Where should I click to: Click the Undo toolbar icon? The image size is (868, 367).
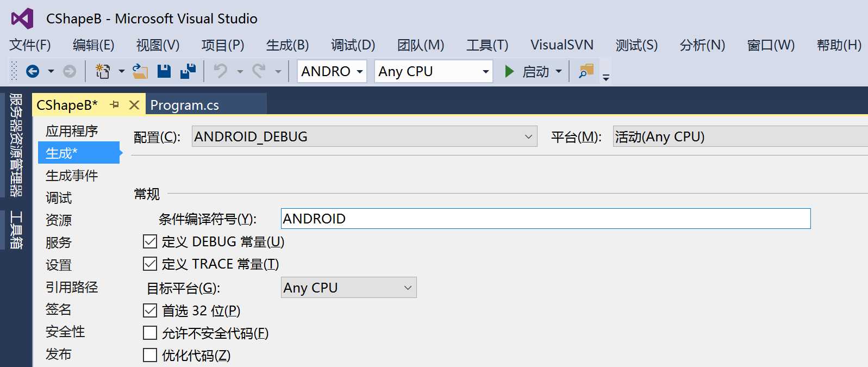click(x=220, y=71)
